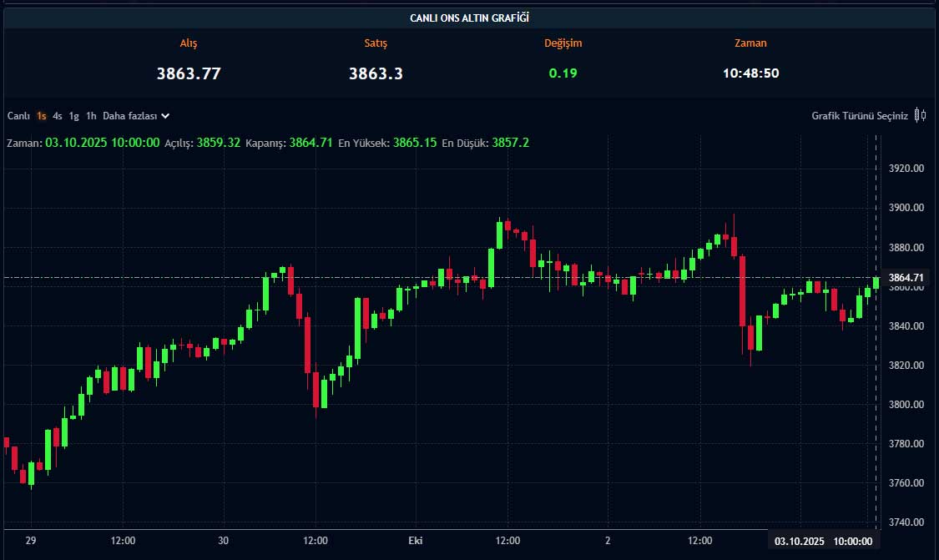Switch chart to 1h interval
Screen dimensions: 939x560
[91, 116]
